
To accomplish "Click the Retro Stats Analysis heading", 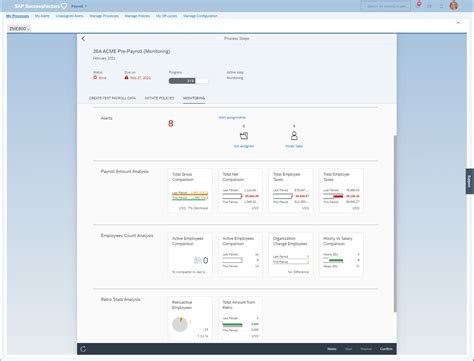I will click(120, 300).
